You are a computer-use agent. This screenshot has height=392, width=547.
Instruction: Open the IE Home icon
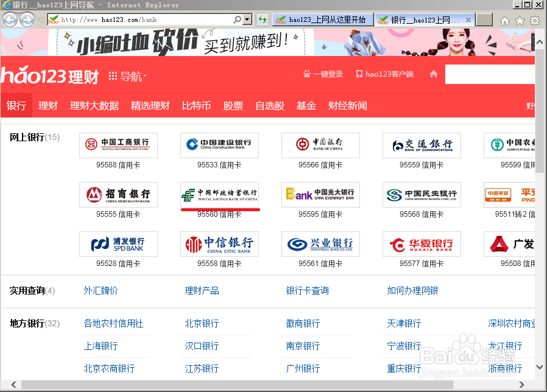click(x=505, y=21)
